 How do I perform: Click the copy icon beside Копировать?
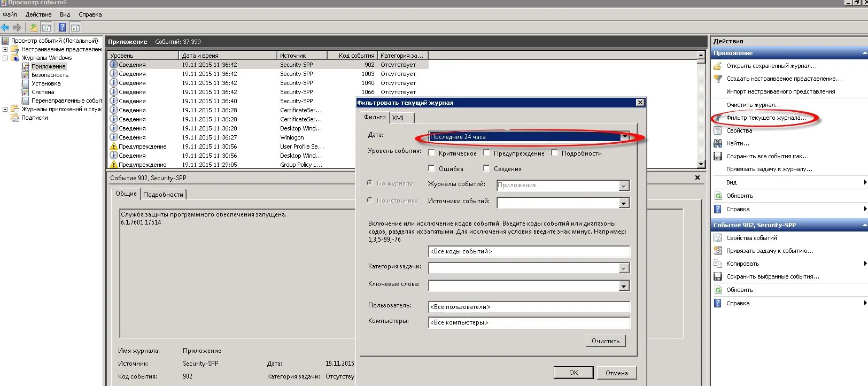coord(718,264)
